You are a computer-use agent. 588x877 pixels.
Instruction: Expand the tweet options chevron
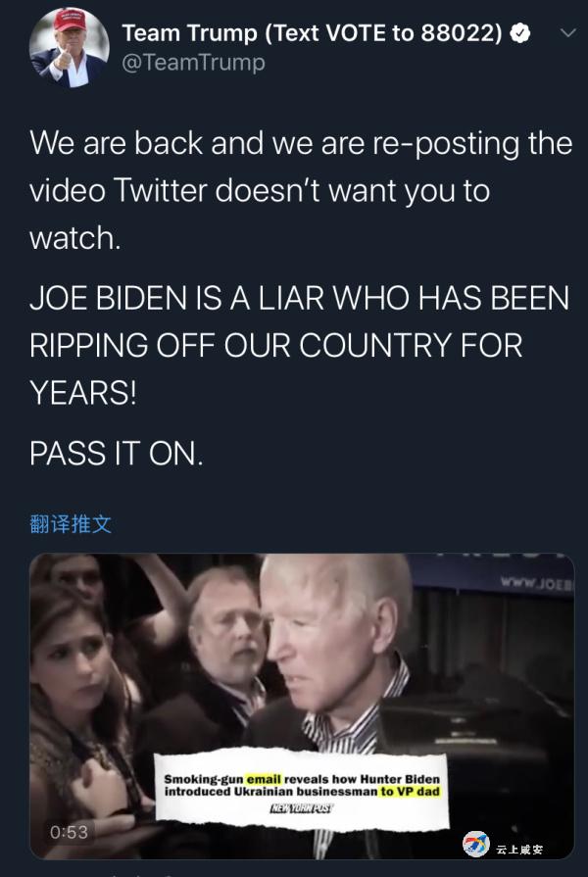point(567,33)
